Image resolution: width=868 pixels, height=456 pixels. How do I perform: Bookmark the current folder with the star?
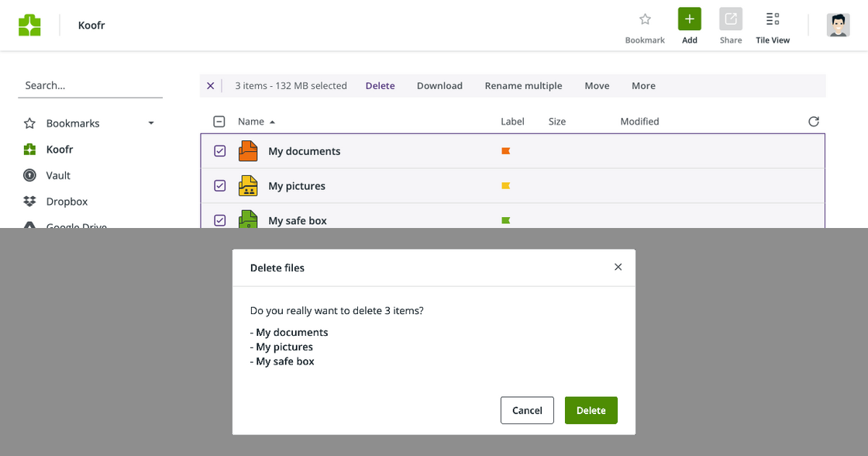(x=645, y=19)
